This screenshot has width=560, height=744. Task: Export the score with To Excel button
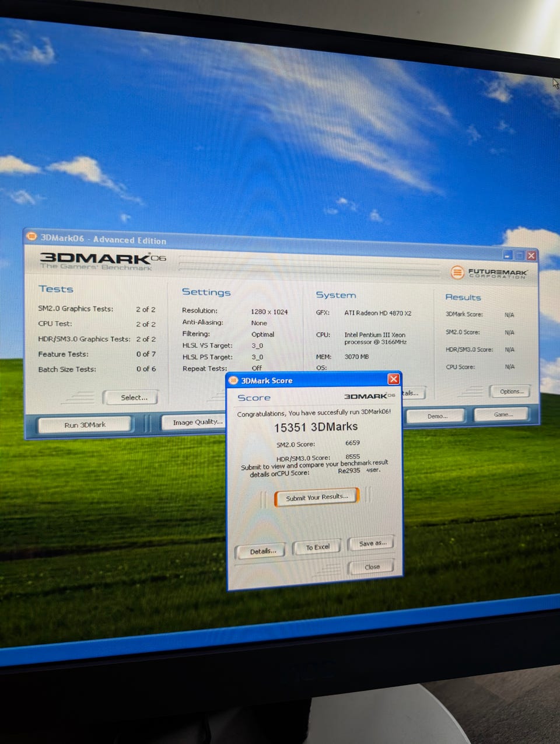tap(317, 547)
